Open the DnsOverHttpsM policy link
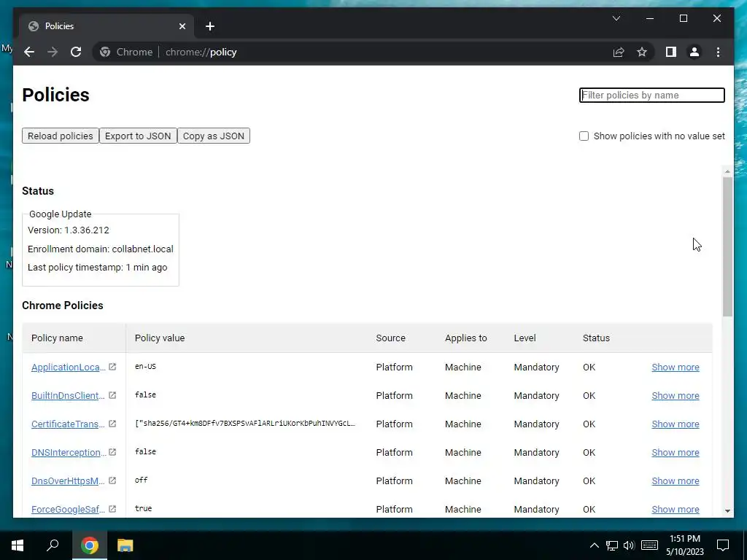The width and height of the screenshot is (747, 560). coord(68,481)
